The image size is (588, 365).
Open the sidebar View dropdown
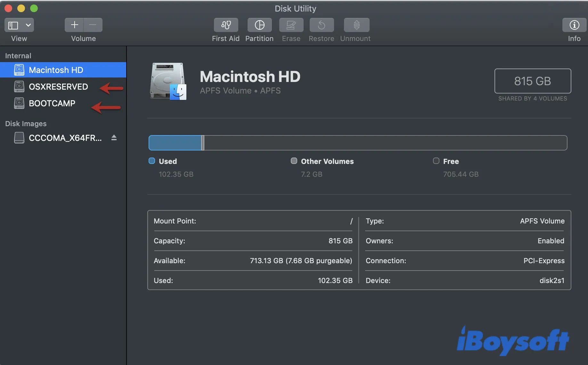[28, 25]
